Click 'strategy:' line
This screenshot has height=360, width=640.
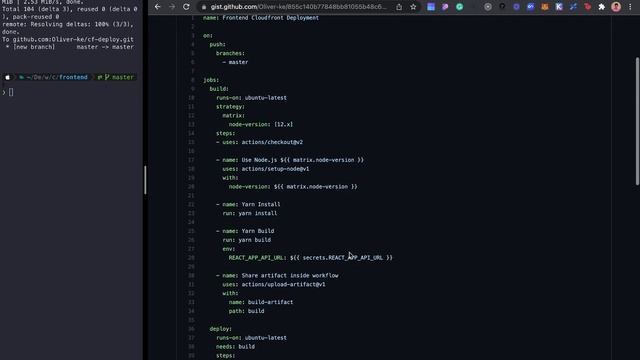[x=230, y=107]
